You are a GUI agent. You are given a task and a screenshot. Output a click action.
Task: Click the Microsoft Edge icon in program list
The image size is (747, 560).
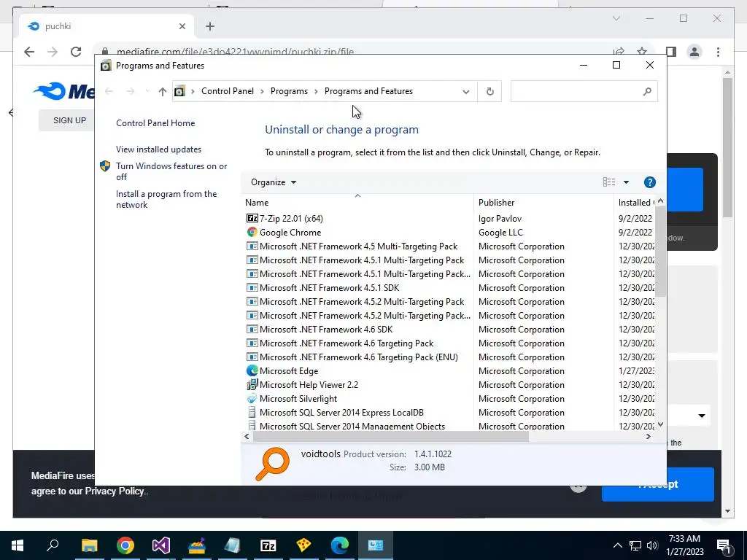252,371
